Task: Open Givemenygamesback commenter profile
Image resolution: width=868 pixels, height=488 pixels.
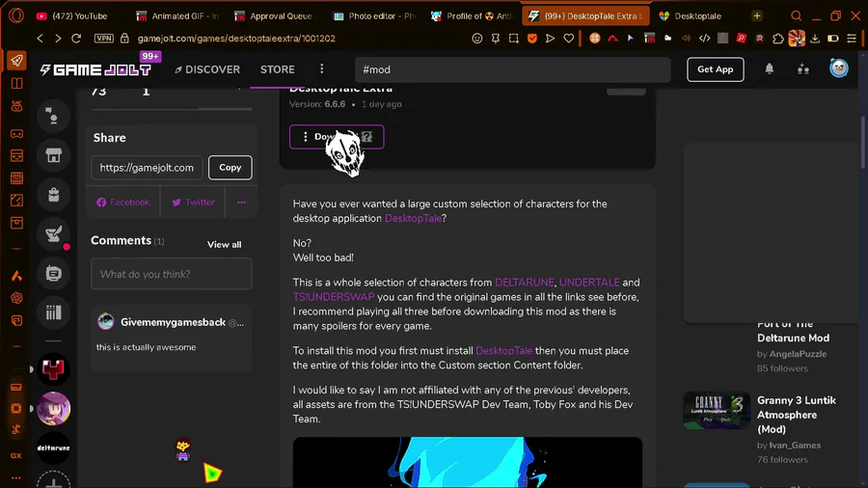Action: click(173, 322)
